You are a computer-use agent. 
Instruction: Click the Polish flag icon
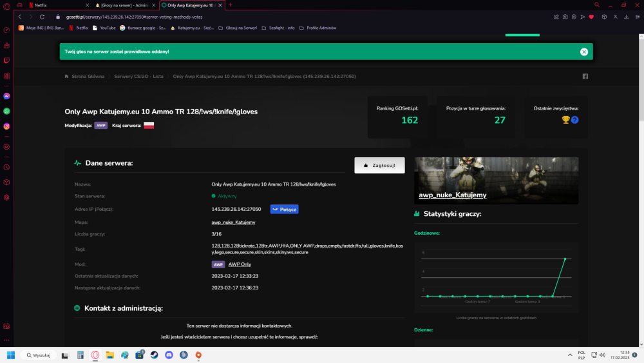point(149,125)
